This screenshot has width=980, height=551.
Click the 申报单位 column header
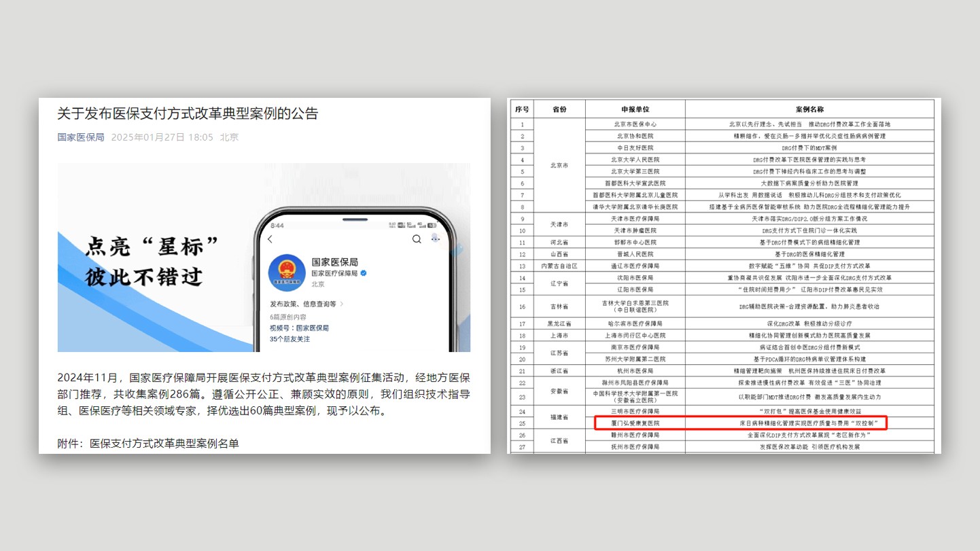coord(635,109)
